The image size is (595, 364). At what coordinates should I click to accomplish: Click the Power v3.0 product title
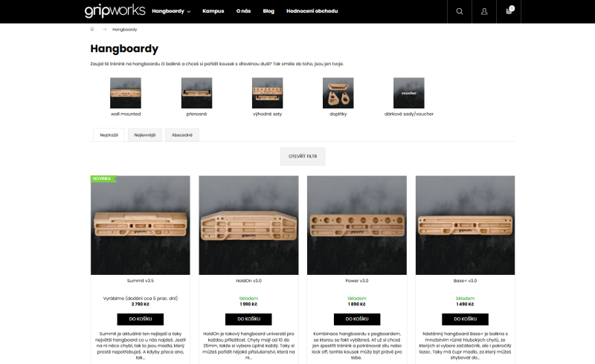pos(357,280)
